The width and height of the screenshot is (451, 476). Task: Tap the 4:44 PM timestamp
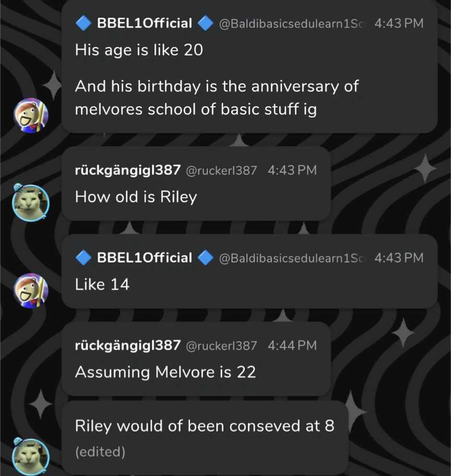point(292,346)
